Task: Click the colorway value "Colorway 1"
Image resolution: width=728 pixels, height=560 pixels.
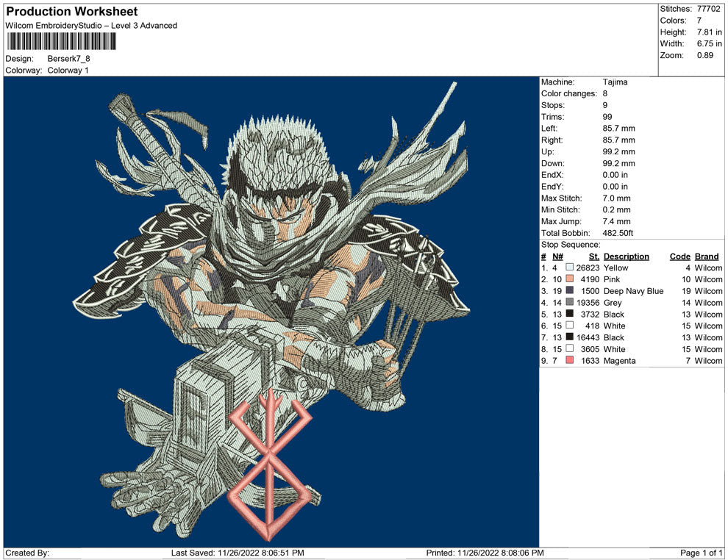Action: point(68,70)
